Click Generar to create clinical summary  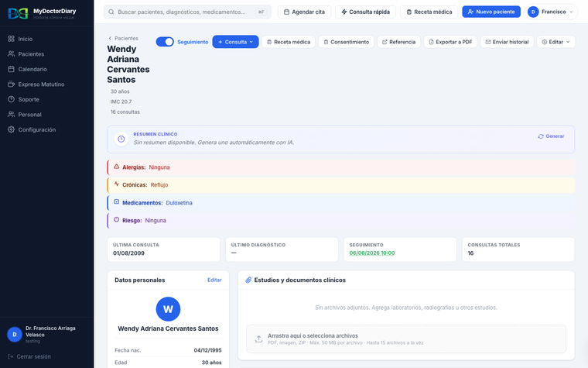(551, 136)
